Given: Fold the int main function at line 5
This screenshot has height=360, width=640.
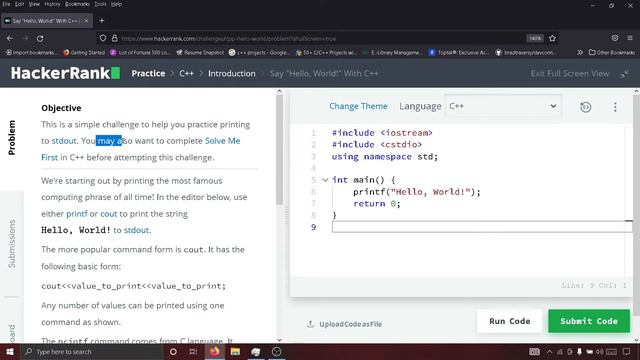Looking at the screenshot, I should 325,180.
